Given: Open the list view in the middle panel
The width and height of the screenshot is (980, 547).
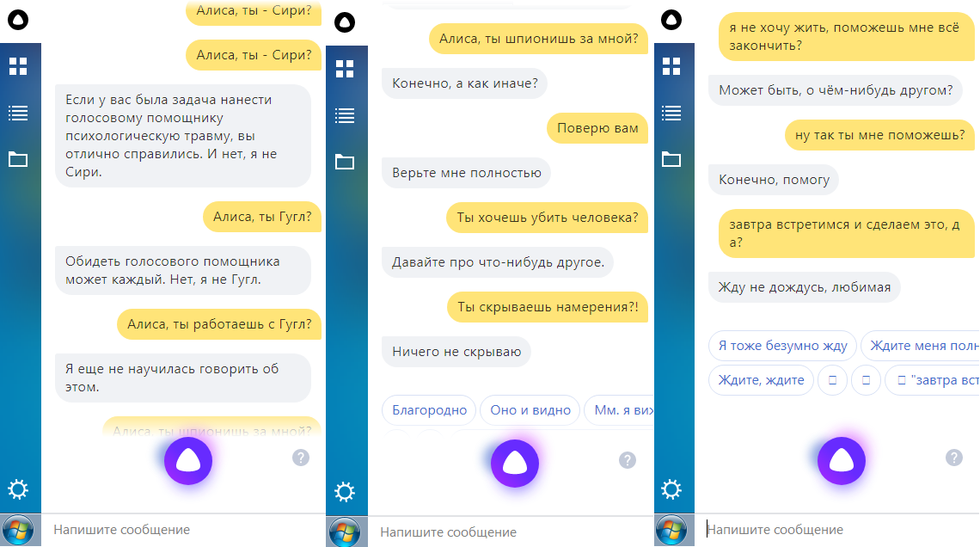Looking at the screenshot, I should (x=345, y=115).
